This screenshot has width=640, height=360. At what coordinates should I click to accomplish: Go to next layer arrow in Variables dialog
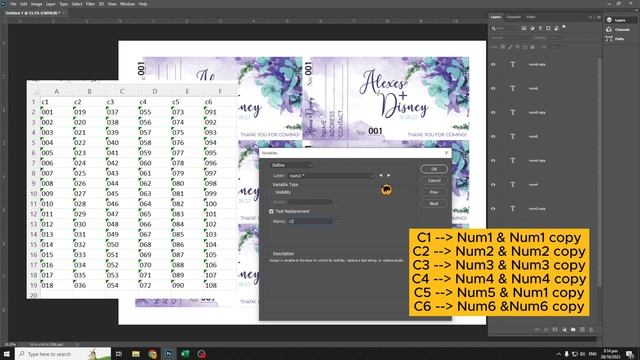(x=389, y=175)
